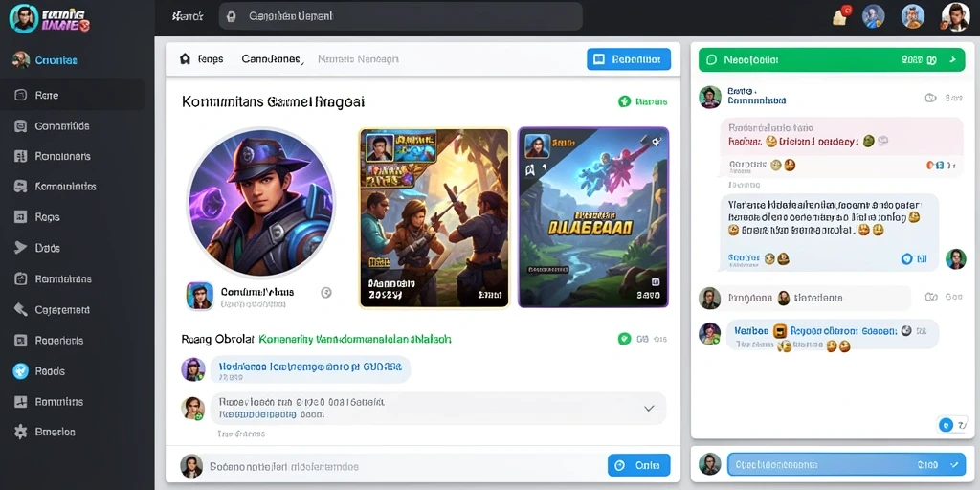
Task: Open the checkmark dropdown on the bottom chat bar
Action: [x=953, y=464]
